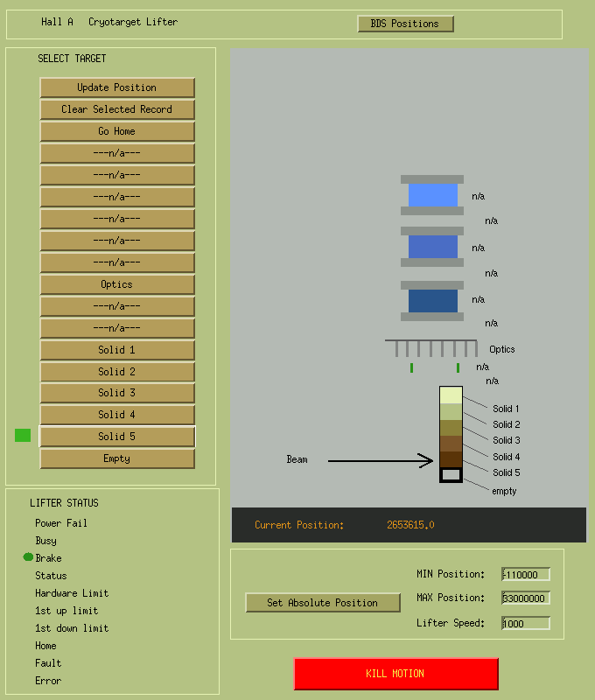Click the right green optics marker

(458, 367)
